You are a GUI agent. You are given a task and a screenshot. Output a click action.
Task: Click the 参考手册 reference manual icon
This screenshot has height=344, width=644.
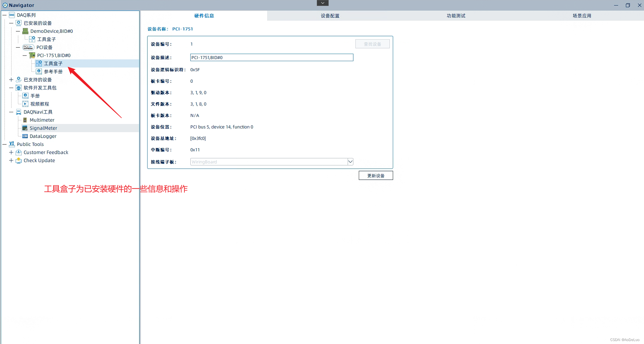39,71
